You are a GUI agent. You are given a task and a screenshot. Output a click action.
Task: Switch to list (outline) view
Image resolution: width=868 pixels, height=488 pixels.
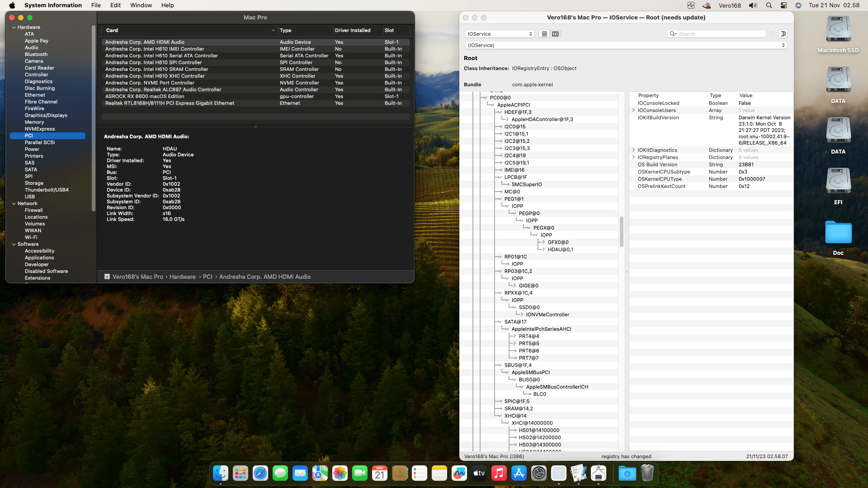coord(544,34)
